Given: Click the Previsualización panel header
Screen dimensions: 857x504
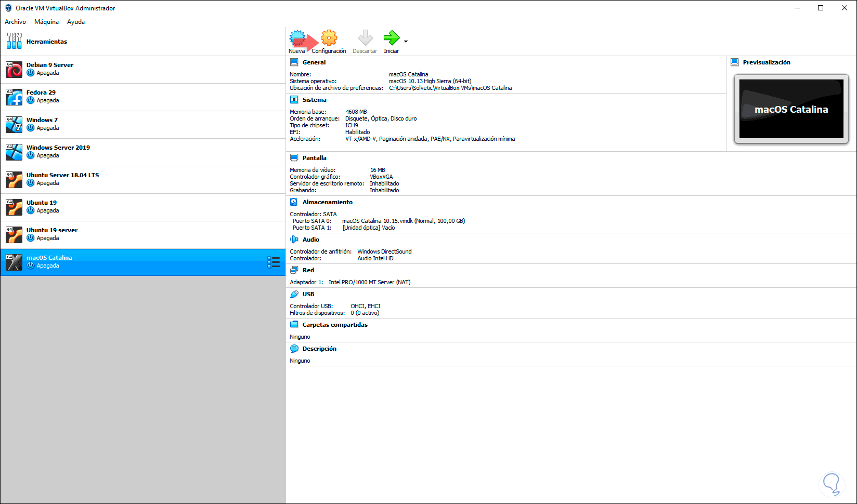Looking at the screenshot, I should point(767,62).
